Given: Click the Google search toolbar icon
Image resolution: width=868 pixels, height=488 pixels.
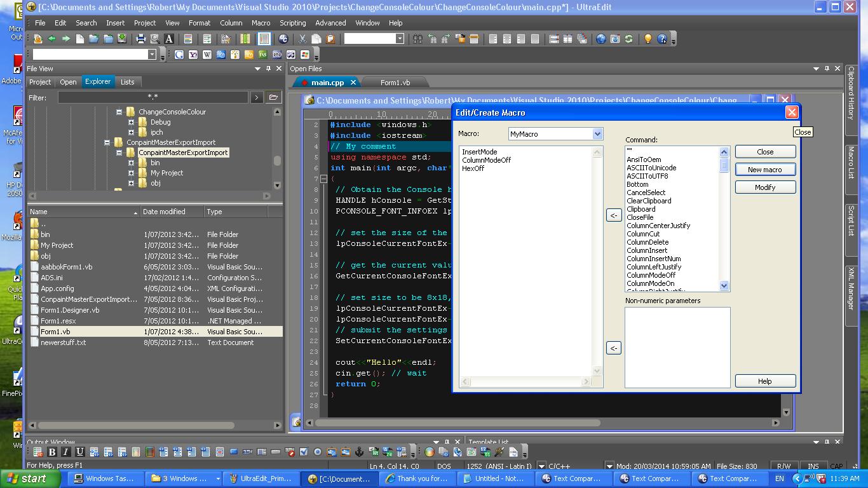Looking at the screenshot, I should point(179,55).
